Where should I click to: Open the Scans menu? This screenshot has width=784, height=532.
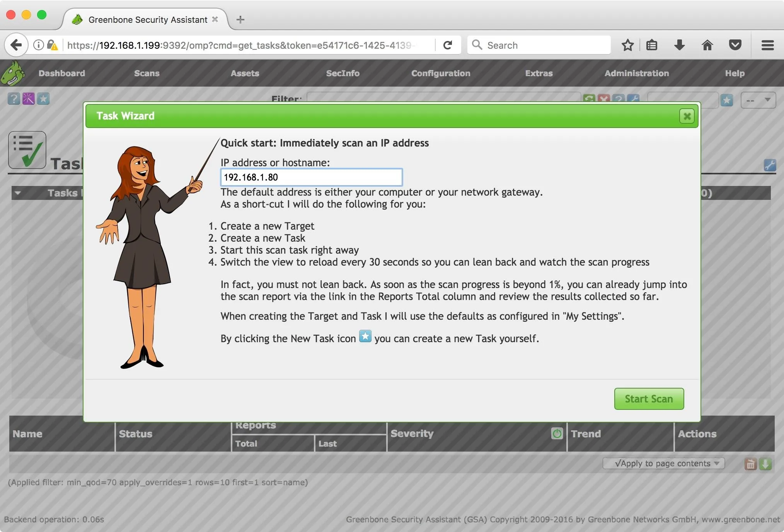click(147, 73)
